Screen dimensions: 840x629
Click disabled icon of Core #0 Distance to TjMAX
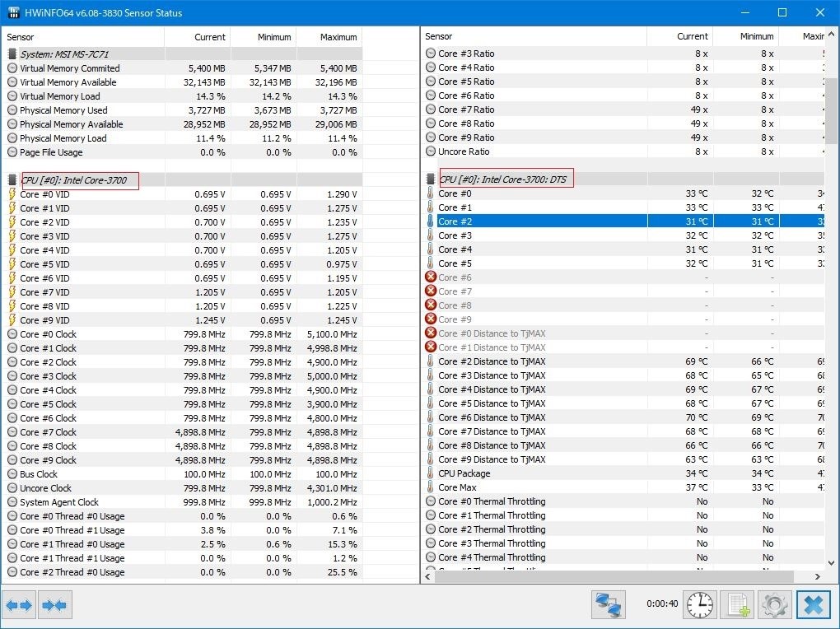coord(431,333)
